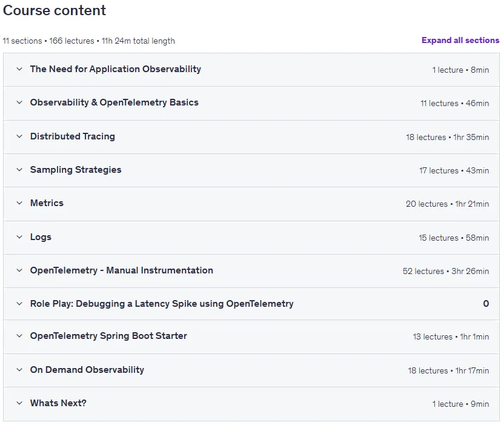Expand the Logs section chevron
The image size is (504, 425).
[x=19, y=237]
